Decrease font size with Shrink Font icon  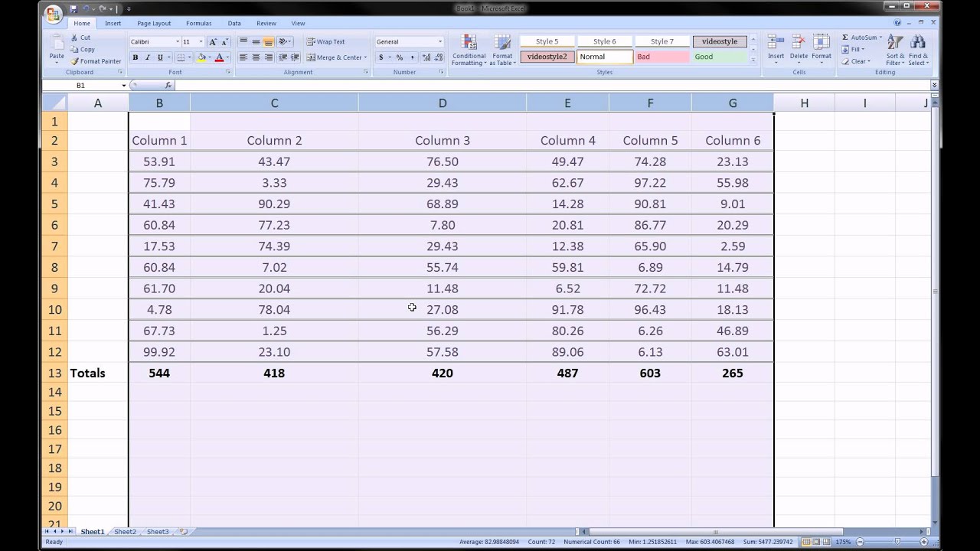pyautogui.click(x=225, y=42)
